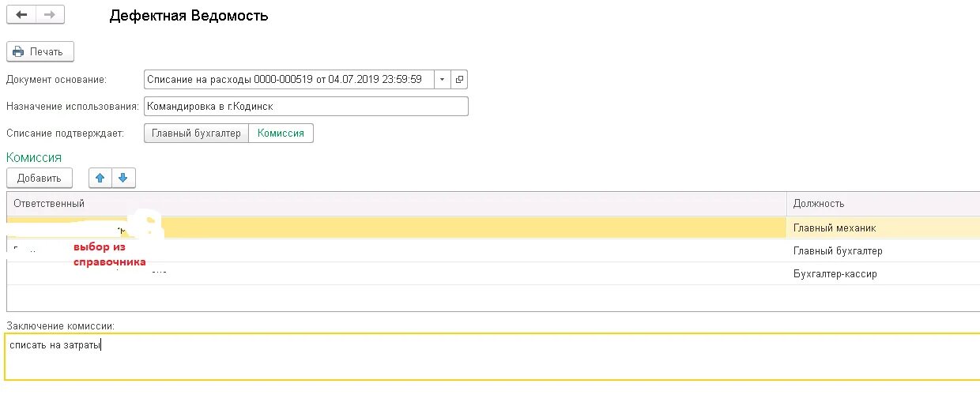Click into the Заключение комиссии text area

click(x=492, y=356)
